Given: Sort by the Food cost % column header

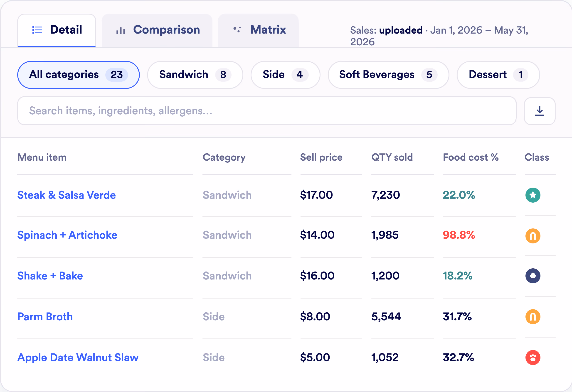Looking at the screenshot, I should 471,157.
